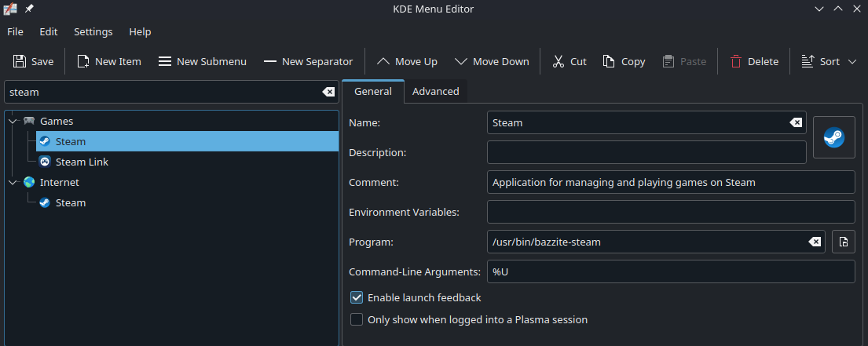Clear the steam search field
868x346 pixels.
pos(328,92)
